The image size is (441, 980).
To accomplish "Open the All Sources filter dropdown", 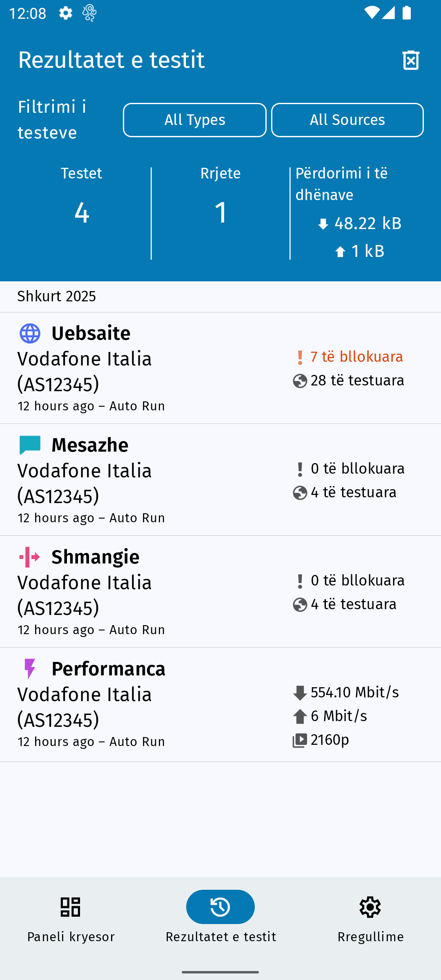I will coord(347,120).
